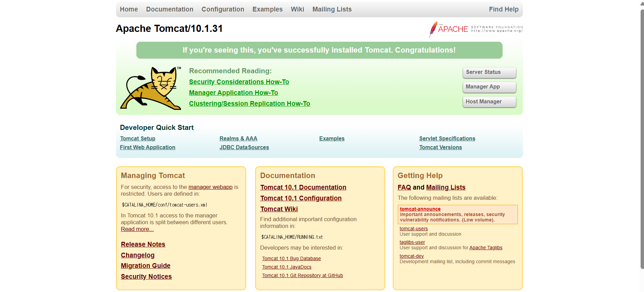Click Find Help in the top bar

(x=504, y=9)
